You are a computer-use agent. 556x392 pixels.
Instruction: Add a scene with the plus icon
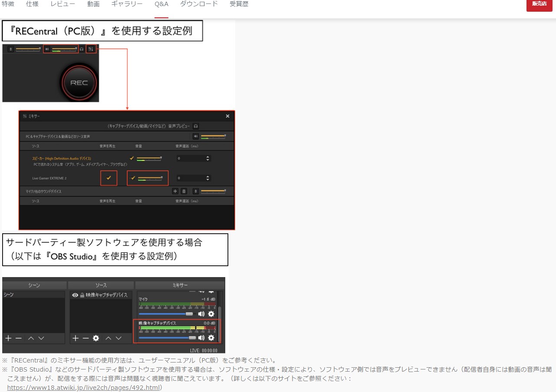pos(8,338)
